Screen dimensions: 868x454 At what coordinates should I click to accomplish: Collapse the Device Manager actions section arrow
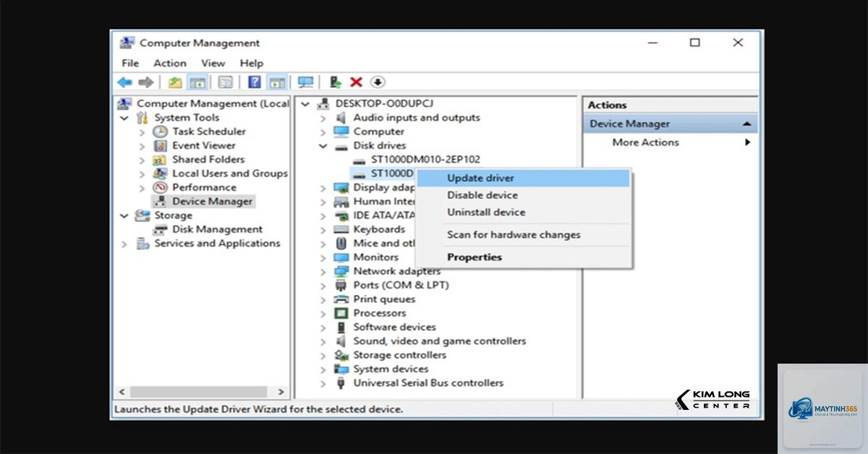pyautogui.click(x=746, y=124)
